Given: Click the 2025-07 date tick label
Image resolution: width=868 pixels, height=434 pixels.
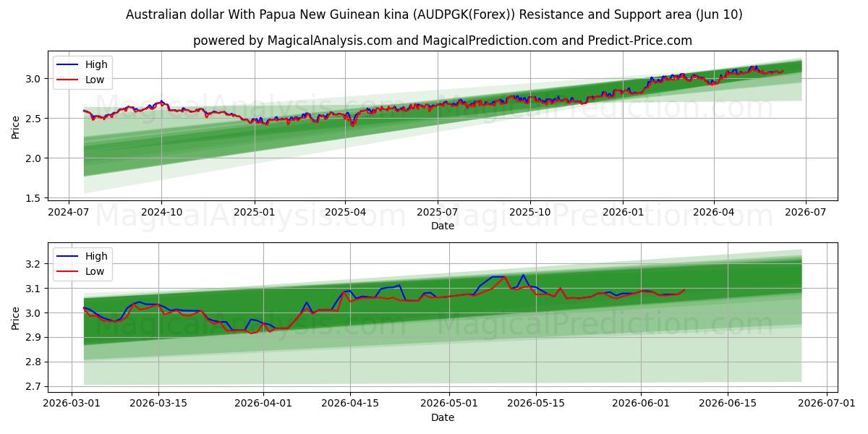Looking at the screenshot, I should [437, 212].
